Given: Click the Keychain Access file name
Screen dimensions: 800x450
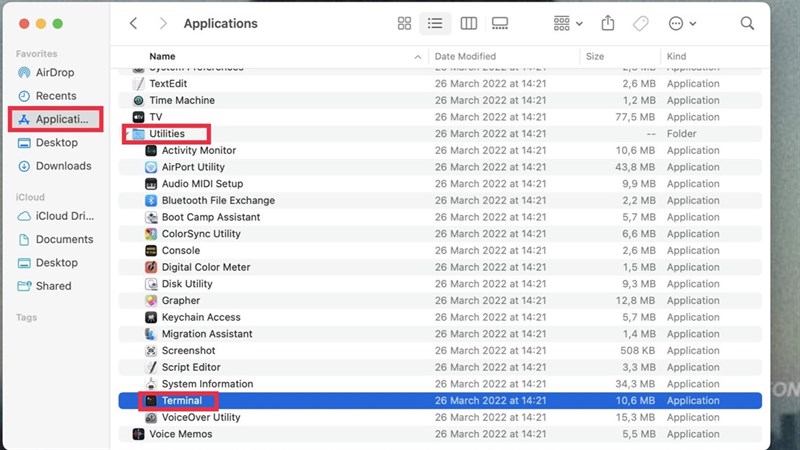Looking at the screenshot, I should click(x=201, y=317).
